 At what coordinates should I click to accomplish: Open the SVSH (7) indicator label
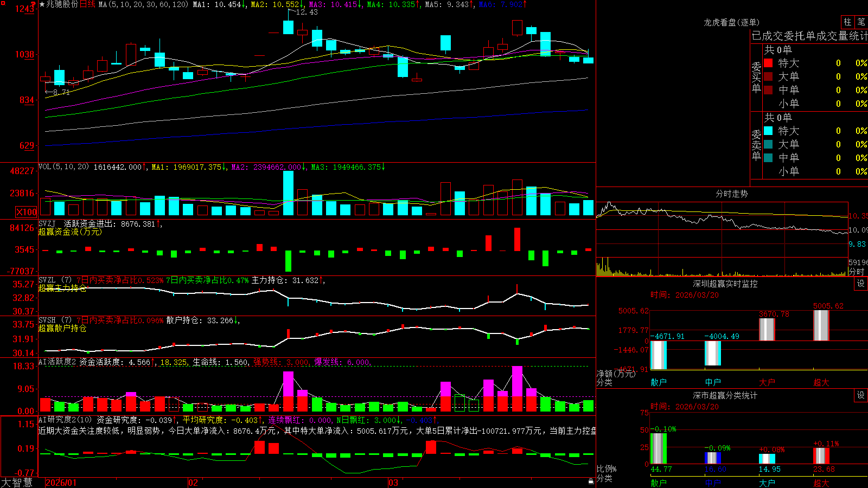coord(55,320)
